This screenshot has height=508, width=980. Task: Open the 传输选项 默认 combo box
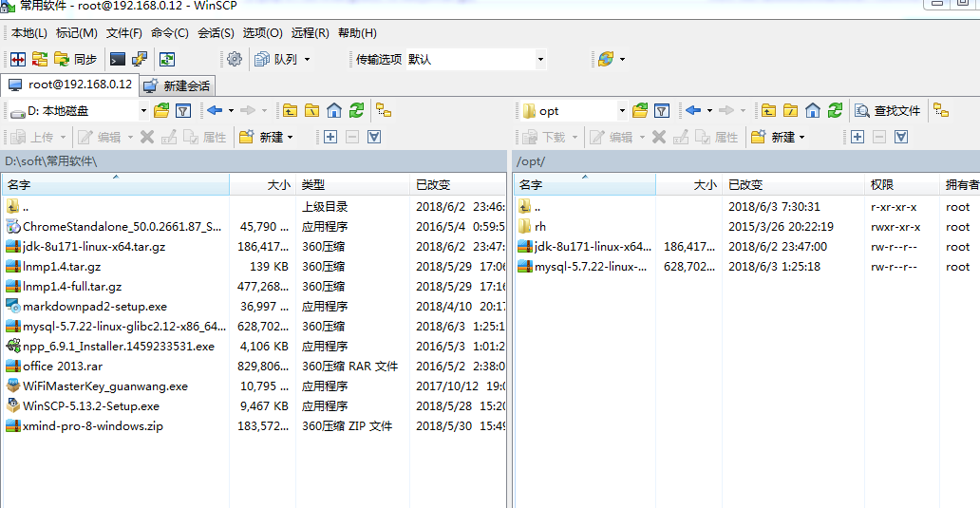(x=477, y=60)
